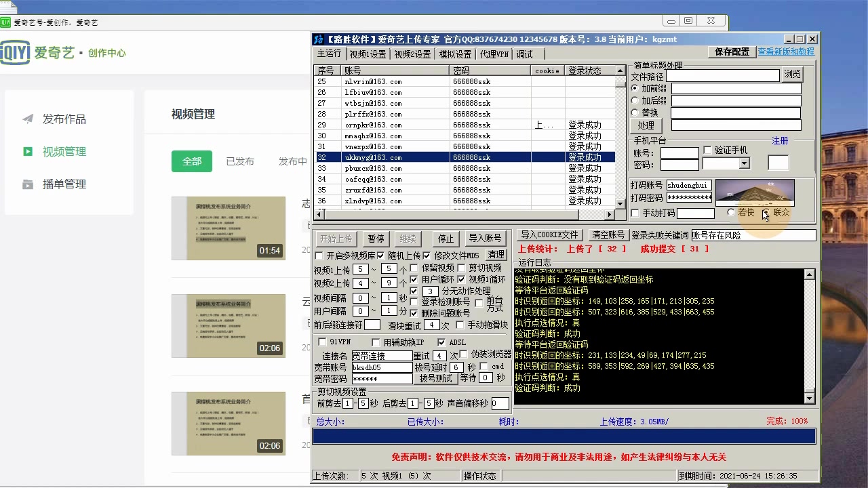Click the 保存配置 button
868x488 pixels.
(732, 52)
